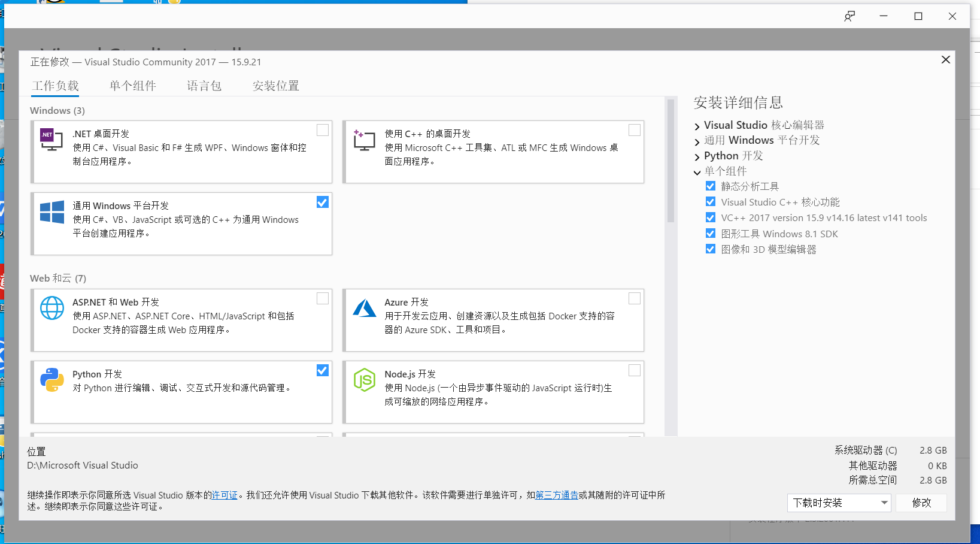
Task: Click the Azure 开发 workload title
Action: [x=406, y=302]
